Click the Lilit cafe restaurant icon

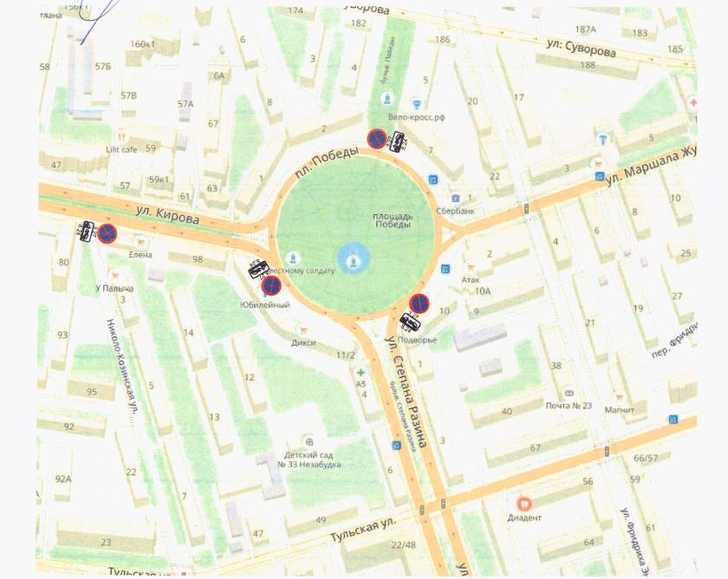(x=122, y=138)
